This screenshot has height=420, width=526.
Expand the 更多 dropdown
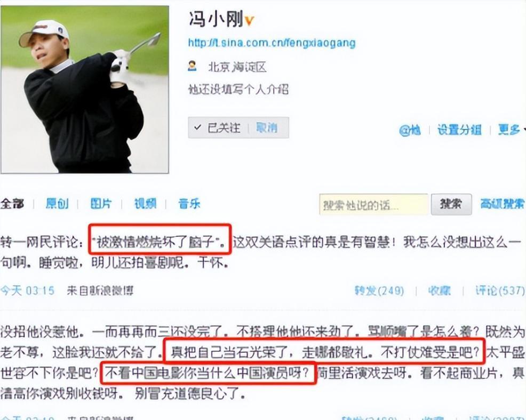click(x=511, y=130)
